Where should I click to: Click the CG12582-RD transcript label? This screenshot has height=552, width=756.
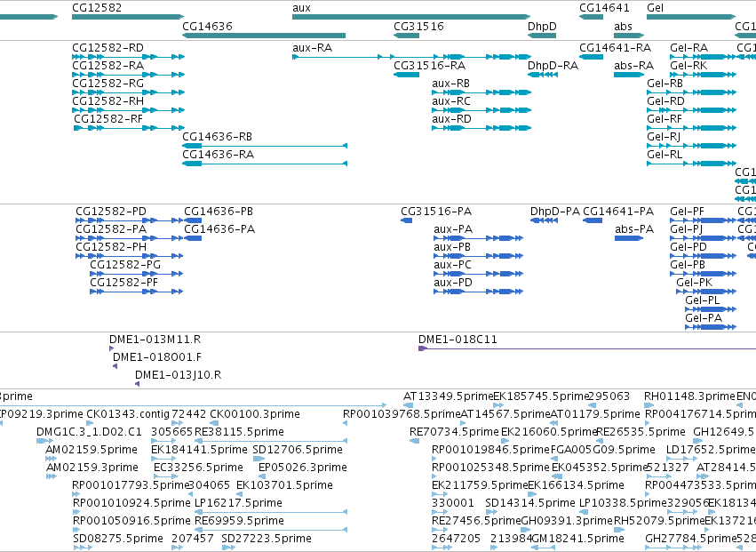tap(108, 48)
